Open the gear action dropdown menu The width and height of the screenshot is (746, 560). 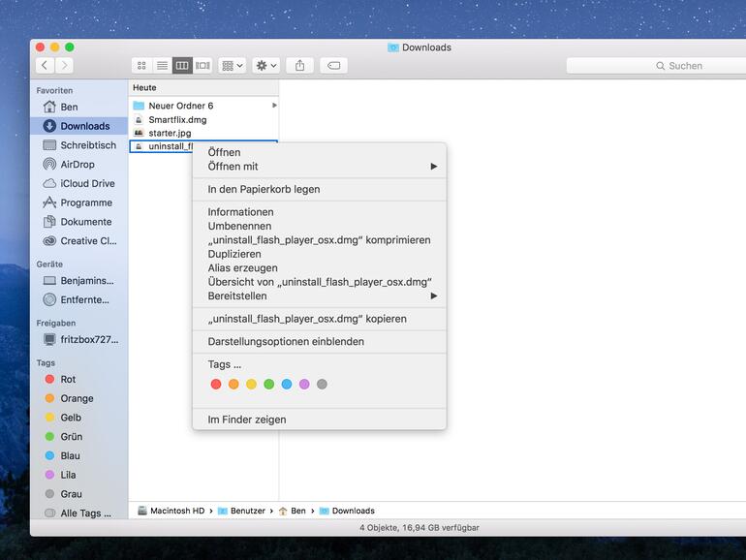click(x=265, y=66)
